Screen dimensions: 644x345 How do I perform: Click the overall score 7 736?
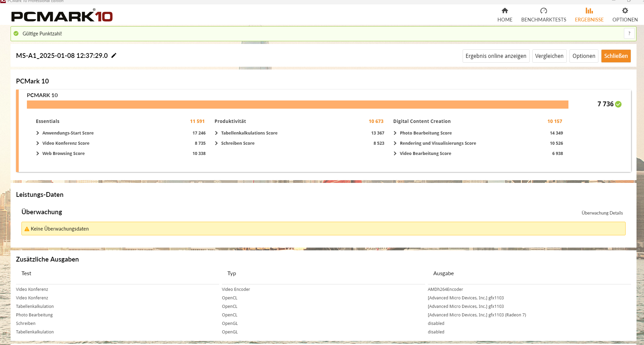tap(606, 104)
